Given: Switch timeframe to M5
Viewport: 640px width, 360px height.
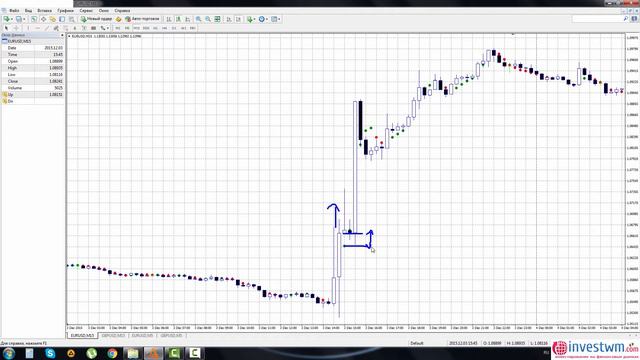Looking at the screenshot, I should click(x=127, y=28).
